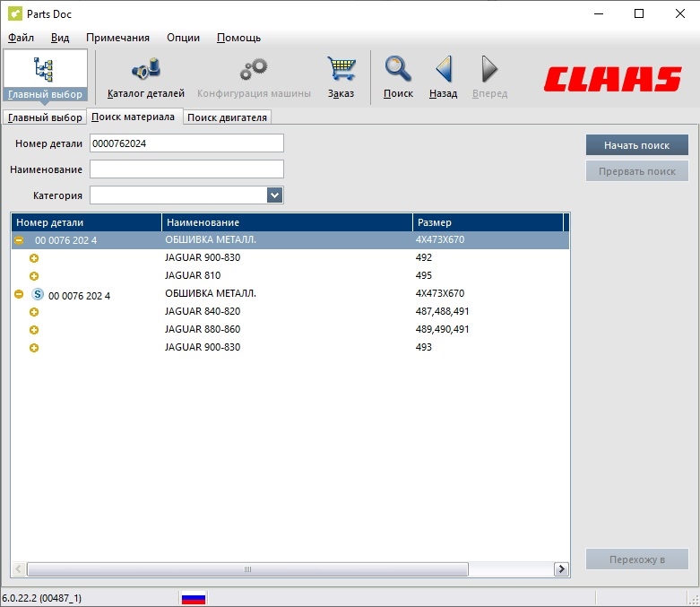Sort by Номер детали column header
This screenshot has height=607, width=700.
click(x=87, y=222)
